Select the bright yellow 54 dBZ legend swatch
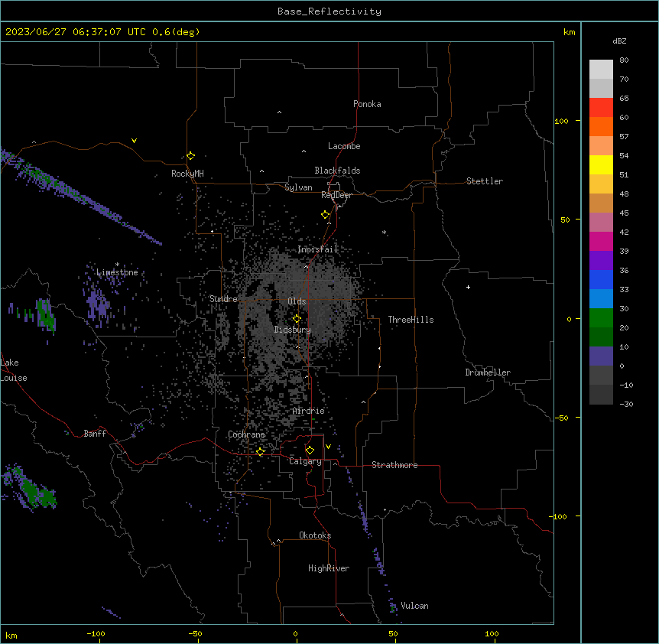659x644 pixels. click(x=601, y=164)
